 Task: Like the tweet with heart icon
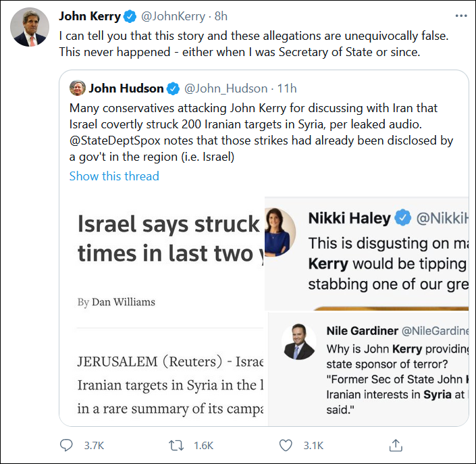click(x=286, y=445)
